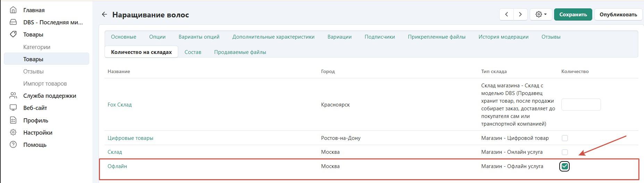The image size is (644, 183).
Task: Open the gear settings dropdown
Action: tap(541, 15)
